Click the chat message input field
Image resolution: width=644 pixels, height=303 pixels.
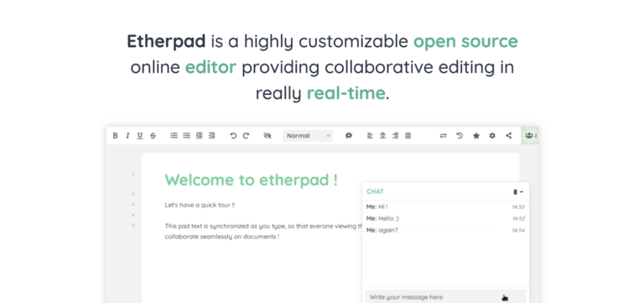point(445,297)
